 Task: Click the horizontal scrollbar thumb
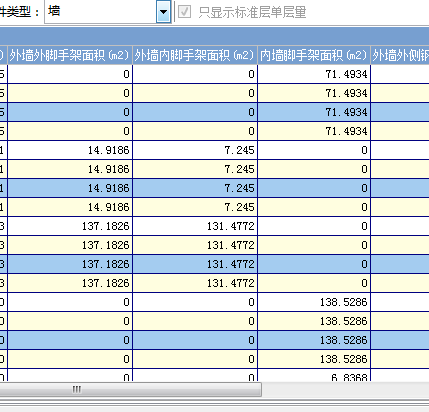click(130, 389)
